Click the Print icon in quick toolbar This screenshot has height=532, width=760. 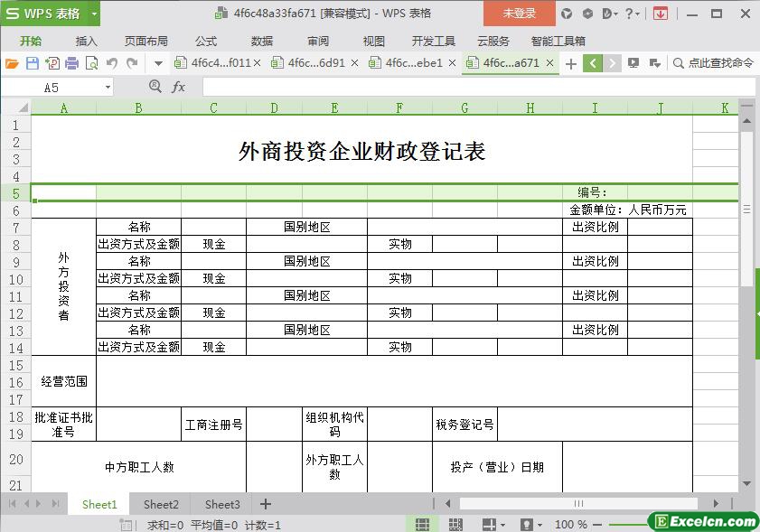(x=71, y=63)
